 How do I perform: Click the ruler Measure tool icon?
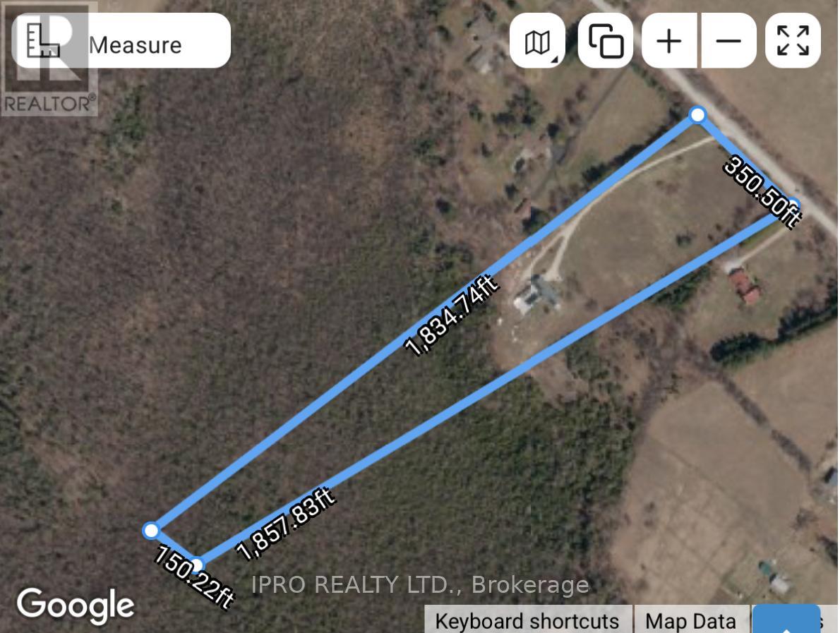coord(43,41)
